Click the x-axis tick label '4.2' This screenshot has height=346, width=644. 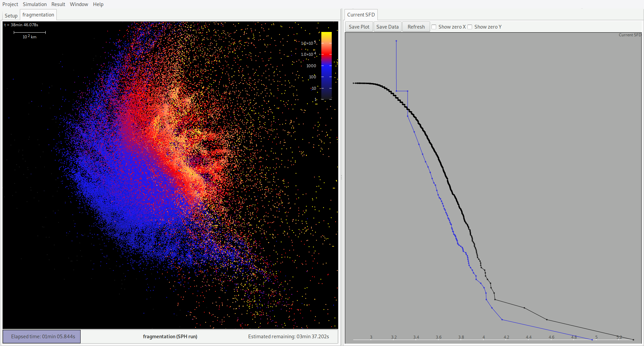506,337
